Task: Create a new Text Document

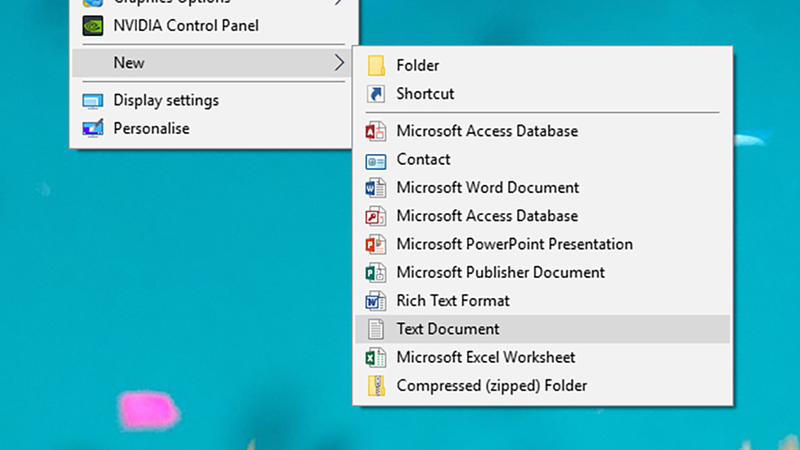Action: click(542, 329)
